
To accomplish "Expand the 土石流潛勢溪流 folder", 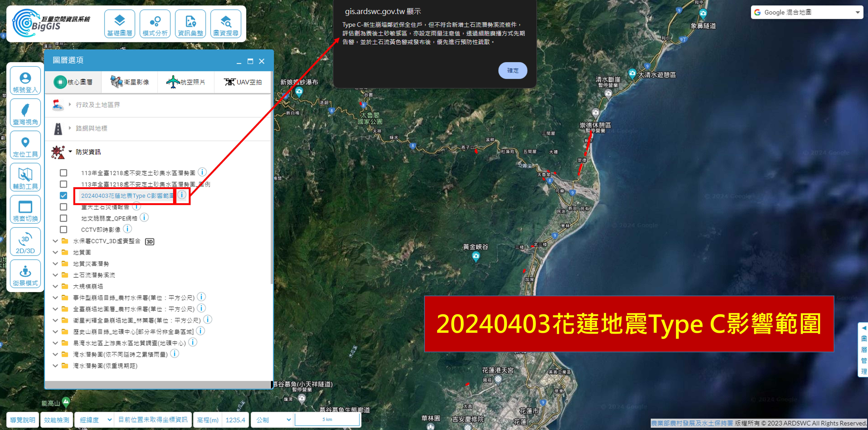I will (55, 275).
